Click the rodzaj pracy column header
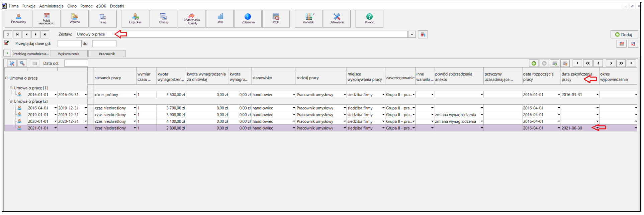 321,78
